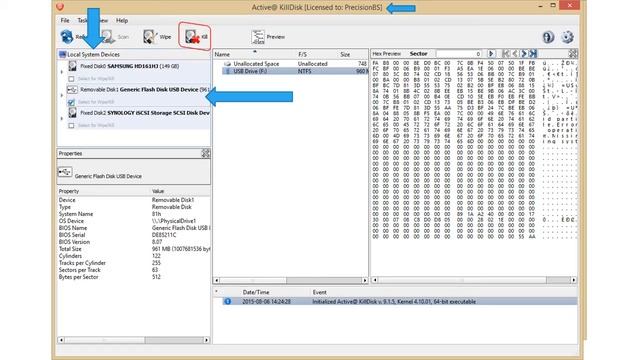Click the partition list scrollbar left arrow
640x360 pixels.
[x=217, y=280]
